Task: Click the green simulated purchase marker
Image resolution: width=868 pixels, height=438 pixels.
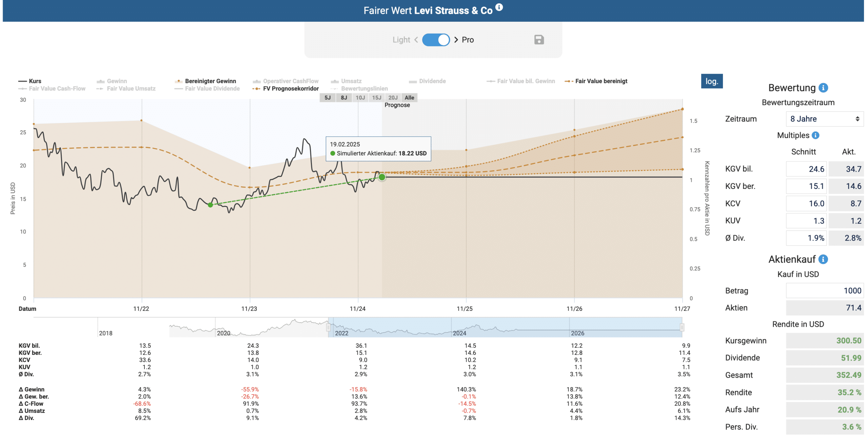Action: tap(382, 177)
